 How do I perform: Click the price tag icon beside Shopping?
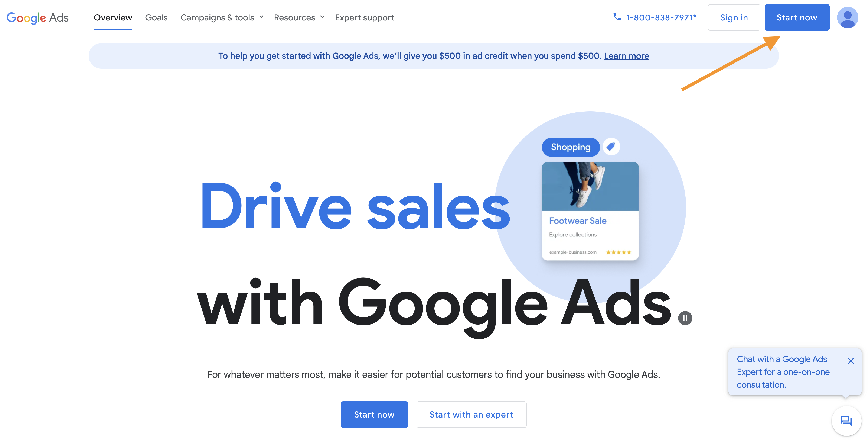pyautogui.click(x=611, y=147)
